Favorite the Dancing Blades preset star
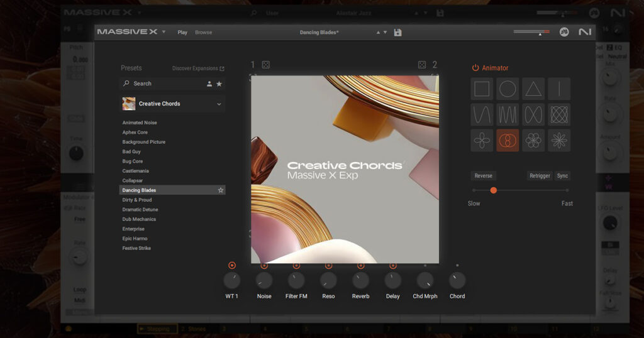 (221, 190)
